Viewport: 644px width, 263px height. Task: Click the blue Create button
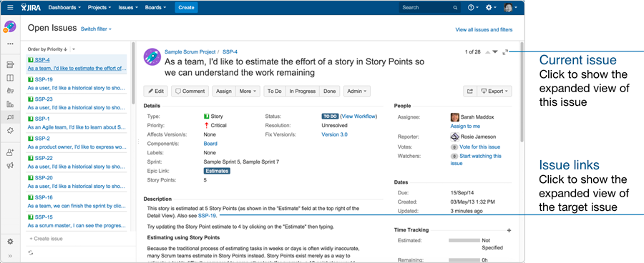click(186, 7)
